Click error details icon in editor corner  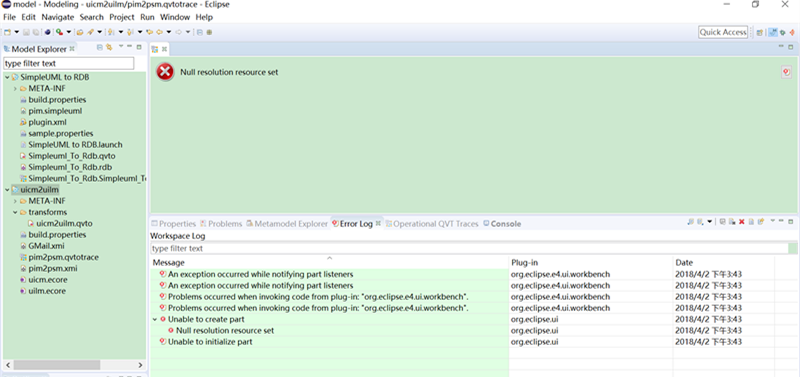pyautogui.click(x=786, y=72)
